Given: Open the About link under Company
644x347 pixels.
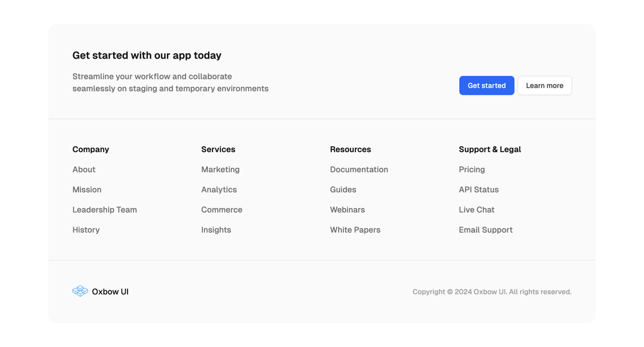Looking at the screenshot, I should [x=84, y=169].
